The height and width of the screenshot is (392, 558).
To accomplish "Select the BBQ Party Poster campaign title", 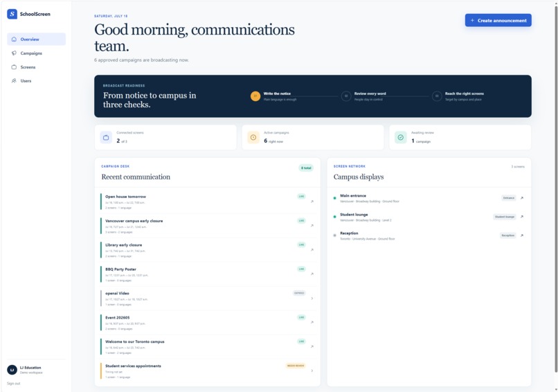I will (x=120, y=269).
